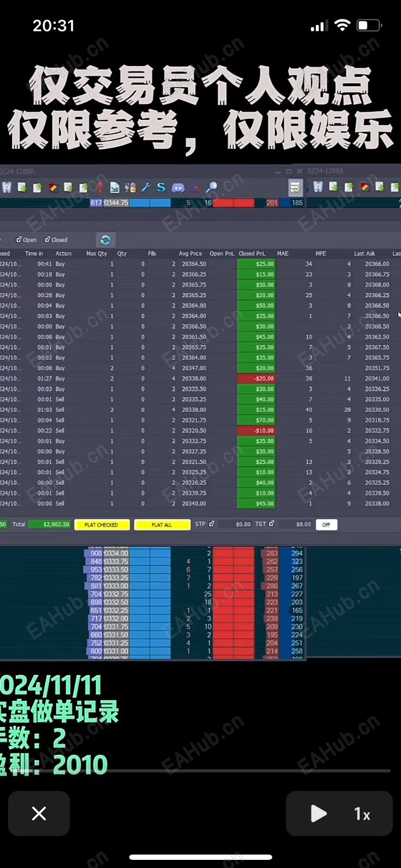The width and height of the screenshot is (401, 868).
Task: Click the red-yellow icon in right window toolbar
Action: [x=364, y=187]
